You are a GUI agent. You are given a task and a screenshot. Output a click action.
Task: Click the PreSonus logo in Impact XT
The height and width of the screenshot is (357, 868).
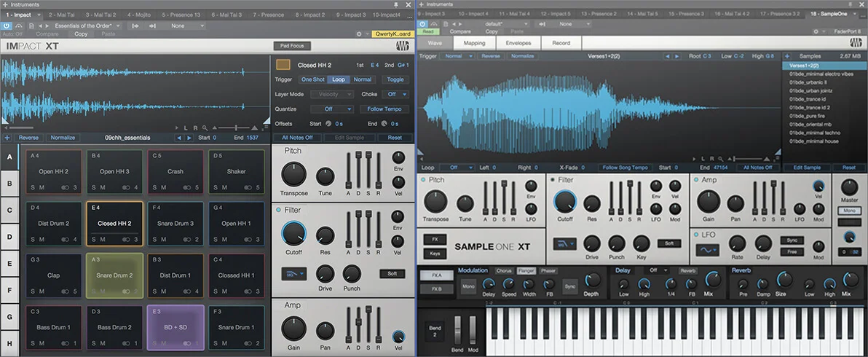pos(403,47)
